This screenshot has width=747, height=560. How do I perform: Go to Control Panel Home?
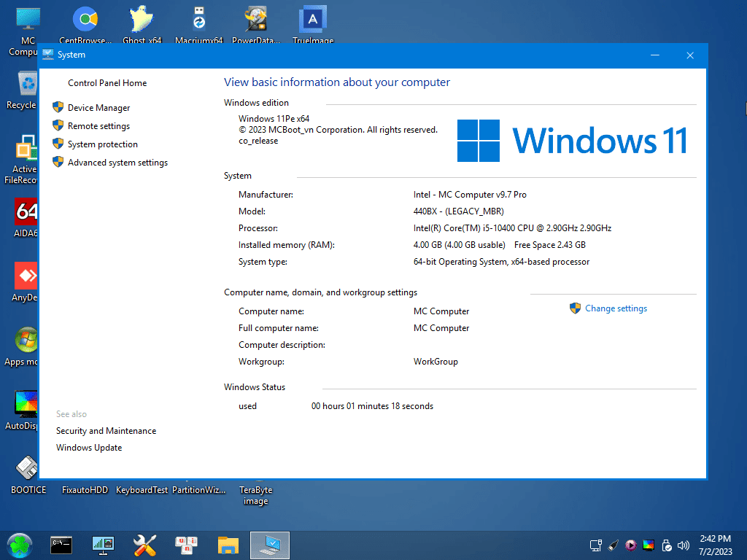coord(107,83)
